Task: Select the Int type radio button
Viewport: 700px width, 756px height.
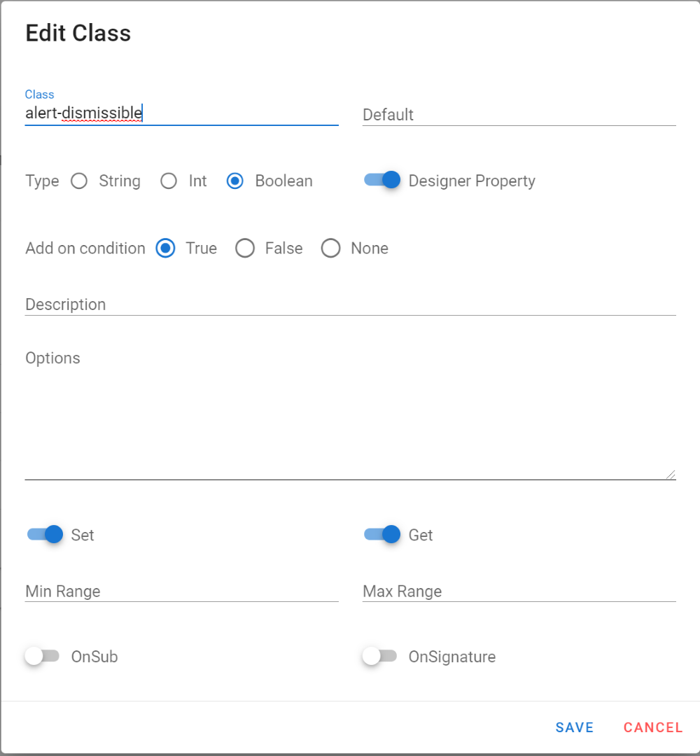Action: click(169, 181)
